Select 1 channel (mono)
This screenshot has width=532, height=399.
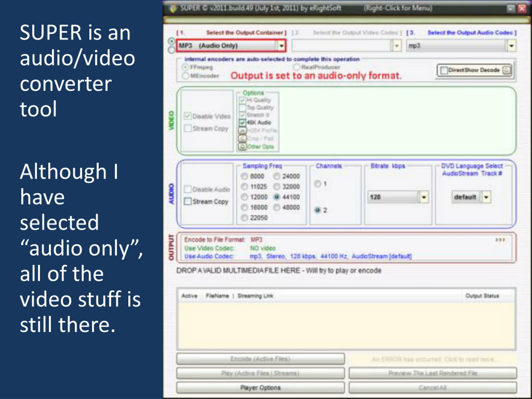tap(318, 184)
